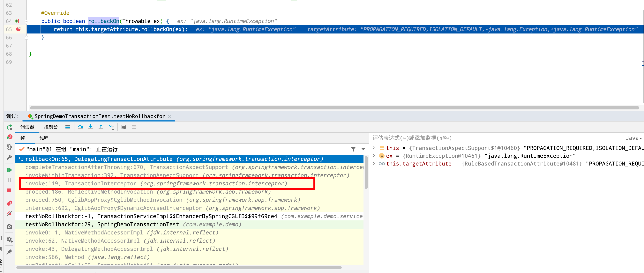Toggle auto-test circular arrows icon
This screenshot has width=644, height=273.
pyautogui.click(x=9, y=147)
